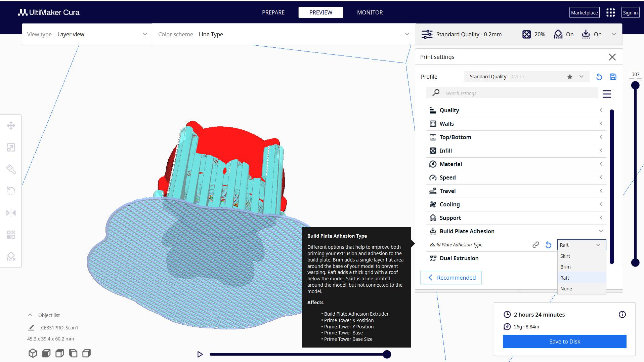
Task: Switch to the MONITOR stage
Action: coord(370,12)
